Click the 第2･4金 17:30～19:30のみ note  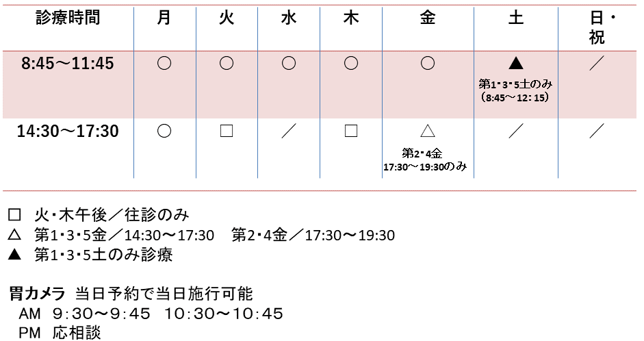click(x=425, y=160)
